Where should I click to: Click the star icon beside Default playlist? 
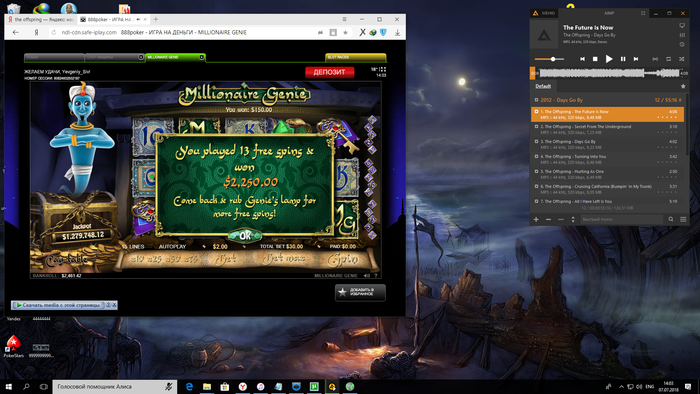[x=683, y=86]
